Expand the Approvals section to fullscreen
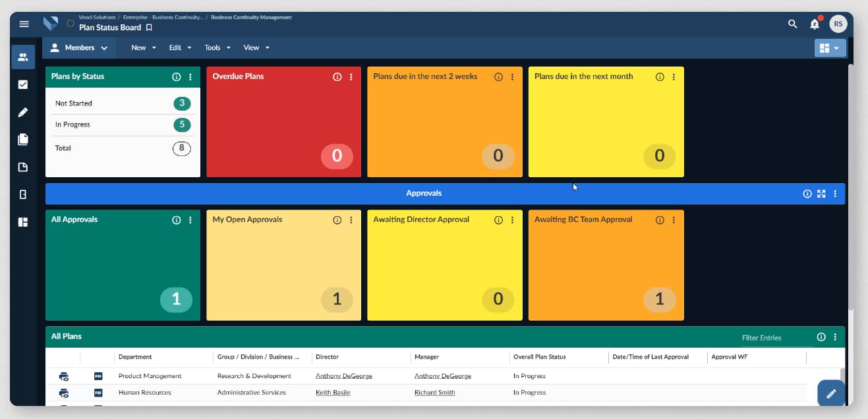The height and width of the screenshot is (419, 868). tap(821, 194)
